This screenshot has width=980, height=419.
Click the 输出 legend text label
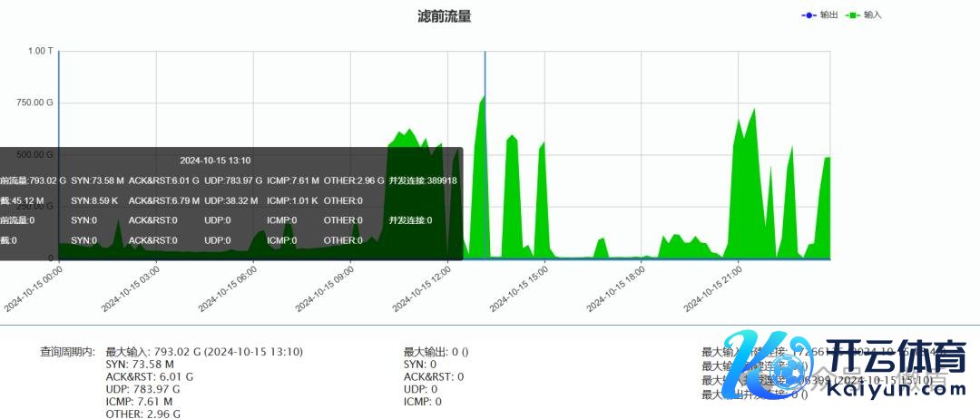coord(828,15)
